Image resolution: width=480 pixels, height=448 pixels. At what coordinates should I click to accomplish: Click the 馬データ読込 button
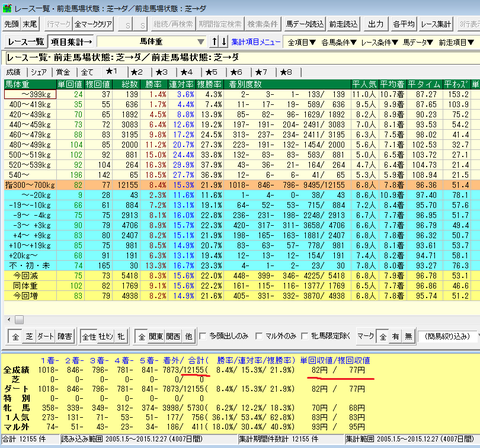click(x=305, y=24)
